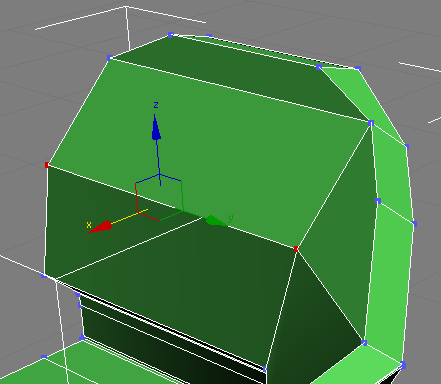Click the blue Z axis arrow of the gizmo
Screen dimensions: 441x384
coord(156,127)
